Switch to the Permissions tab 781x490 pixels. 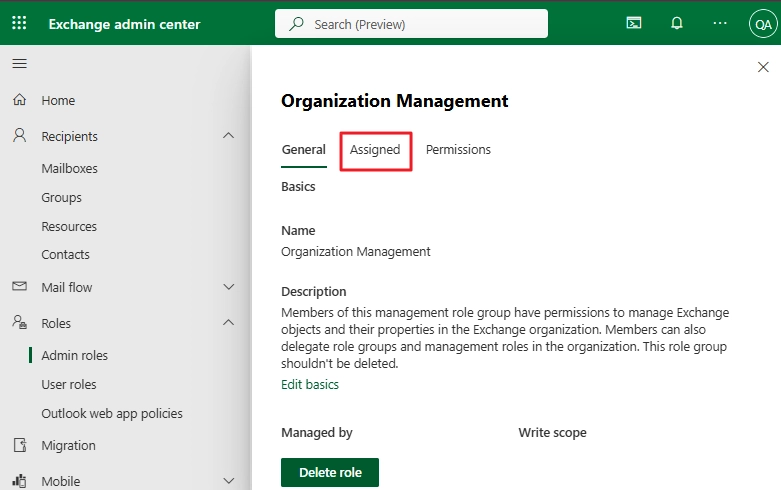[x=458, y=149]
